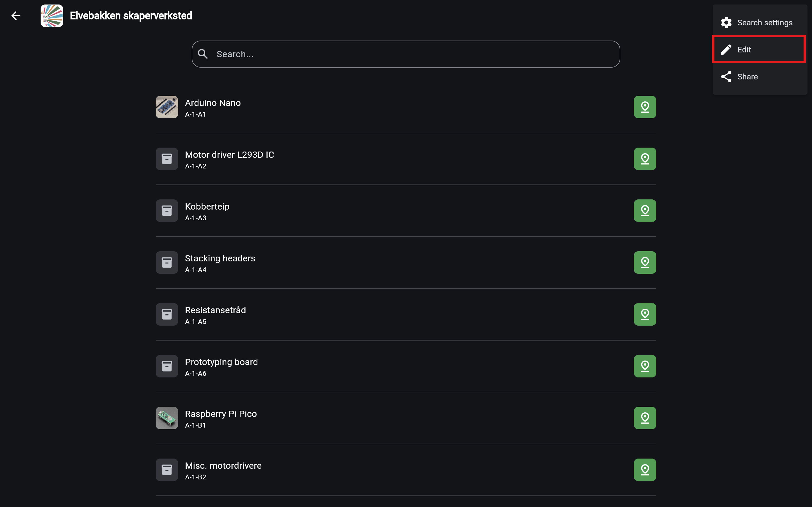Image resolution: width=812 pixels, height=507 pixels.
Task: Click the Motor driver box icon
Action: (167, 159)
